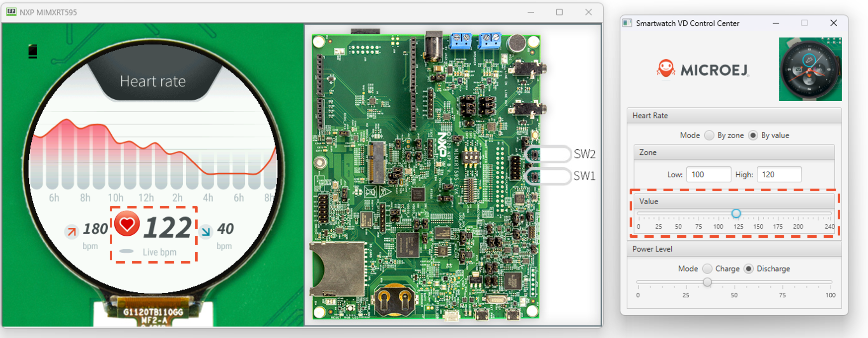Click the NXP MIMXRT595 window title icon

[x=11, y=12]
